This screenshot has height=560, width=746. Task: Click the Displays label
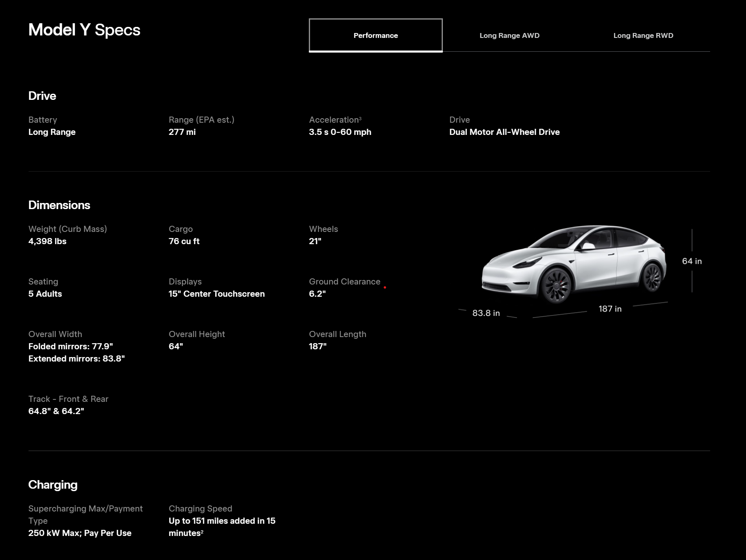185,282
